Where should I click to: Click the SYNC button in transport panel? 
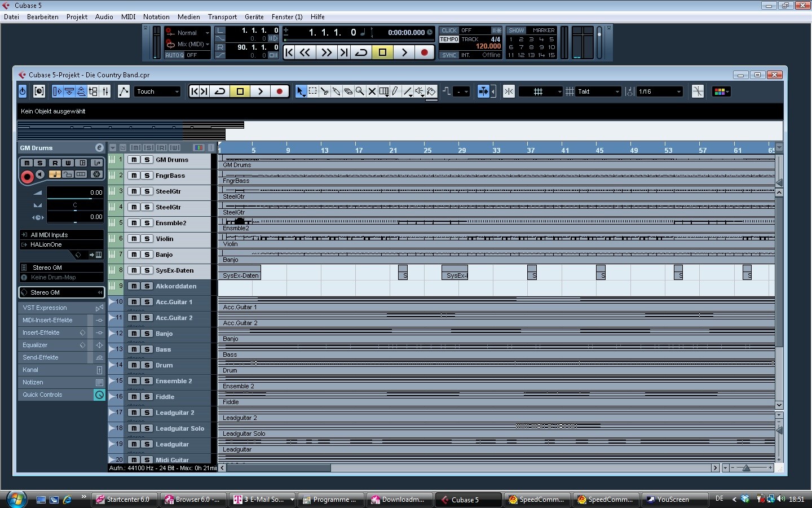(449, 55)
